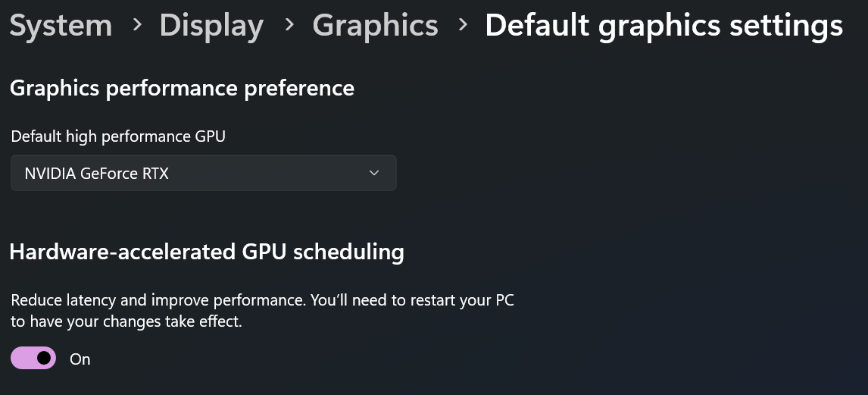Expand GPU list via down-arrow chevron
868x395 pixels.
coord(373,173)
